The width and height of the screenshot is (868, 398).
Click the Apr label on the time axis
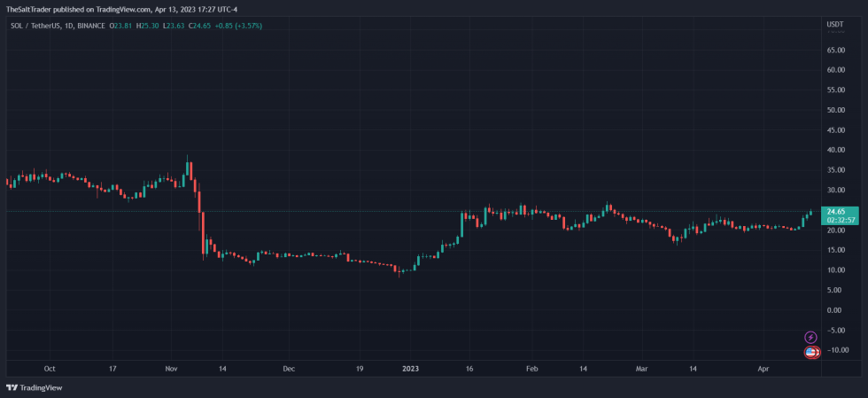[763, 367]
